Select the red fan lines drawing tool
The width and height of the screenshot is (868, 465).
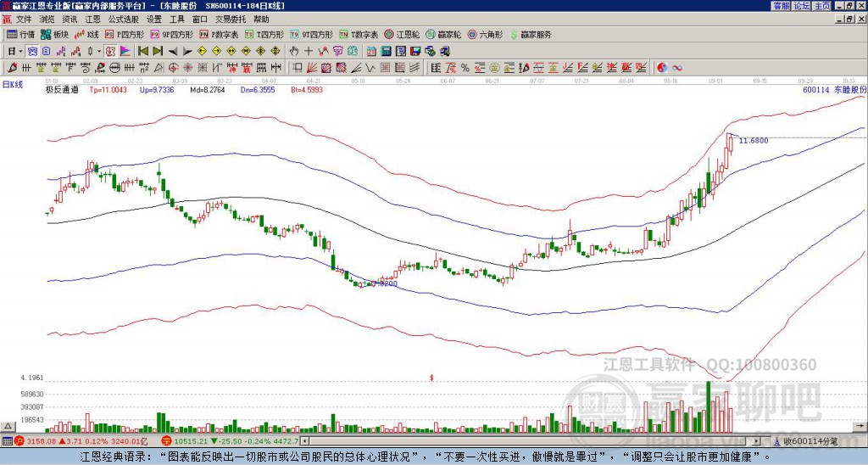pos(311,68)
